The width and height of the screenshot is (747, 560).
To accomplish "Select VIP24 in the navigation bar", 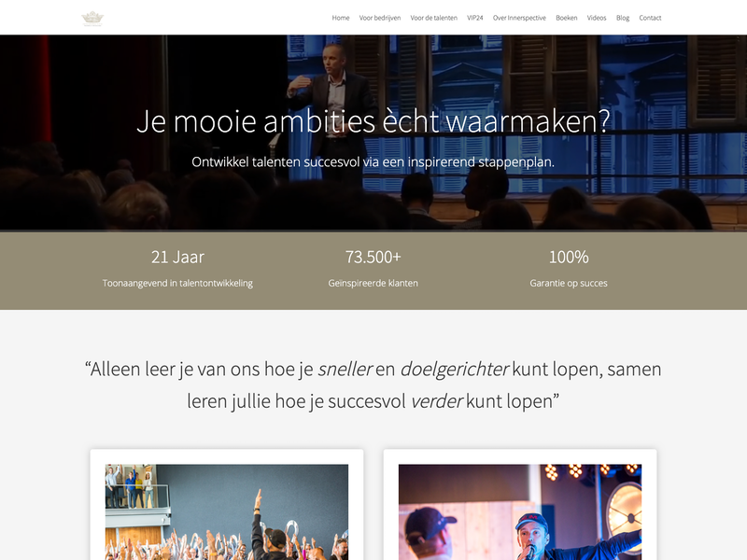I will point(475,18).
